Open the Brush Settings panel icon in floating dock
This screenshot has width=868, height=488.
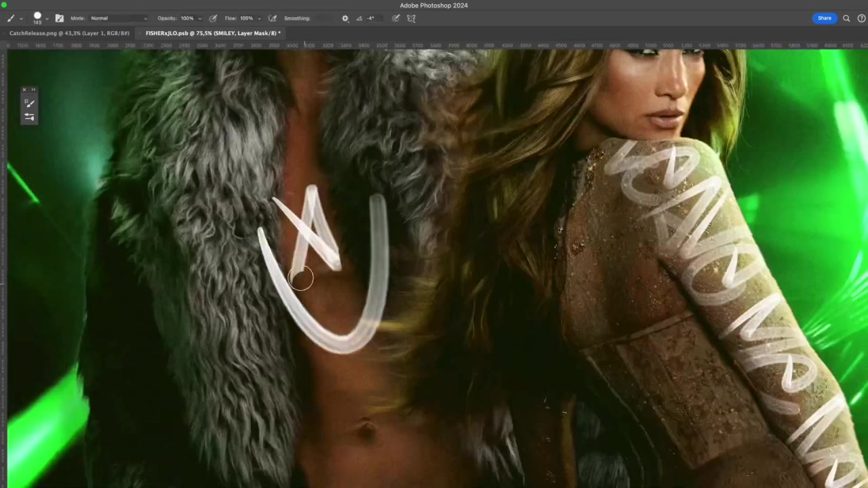[x=29, y=117]
